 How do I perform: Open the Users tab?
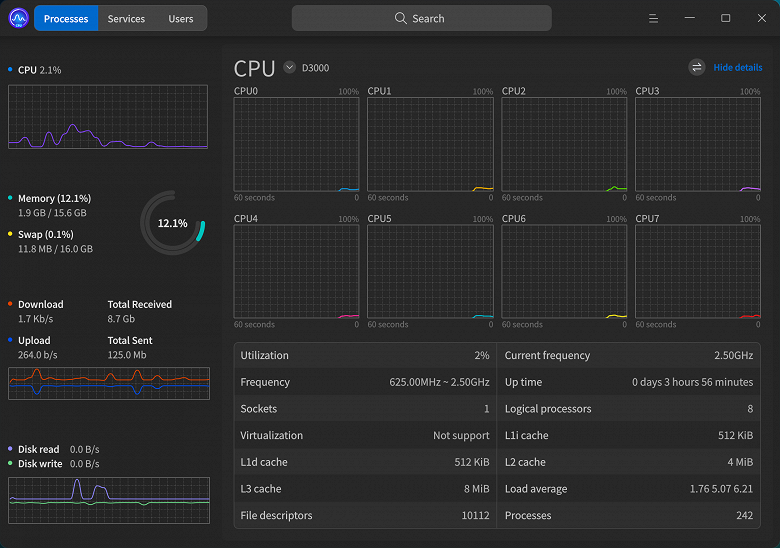181,18
